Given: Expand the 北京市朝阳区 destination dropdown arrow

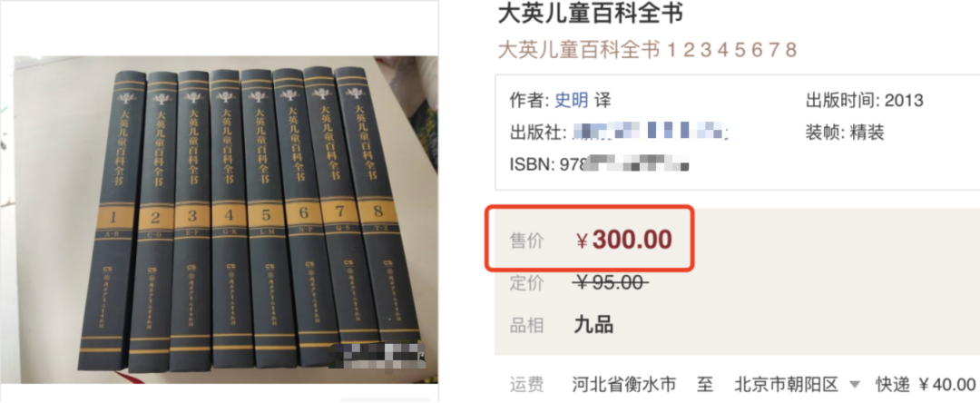Looking at the screenshot, I should [855, 384].
